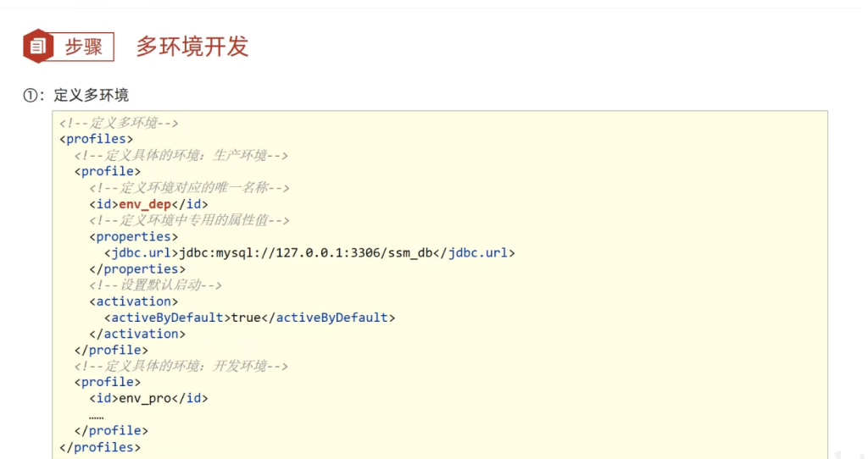Click the true value in activeByDefault
868x459 pixels.
click(246, 318)
